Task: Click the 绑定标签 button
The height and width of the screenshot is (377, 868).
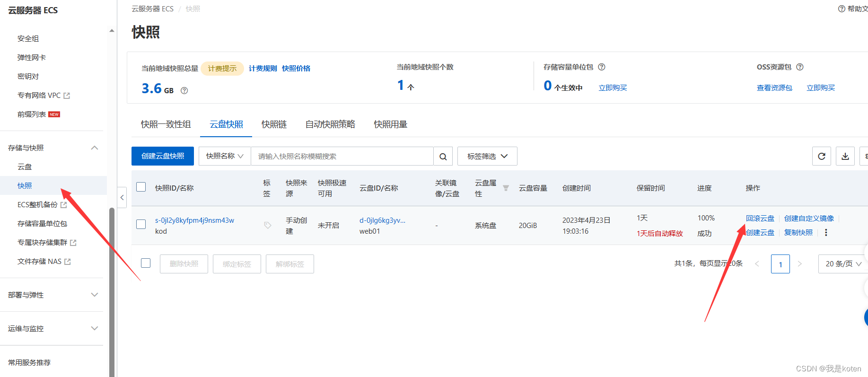Action: click(237, 264)
